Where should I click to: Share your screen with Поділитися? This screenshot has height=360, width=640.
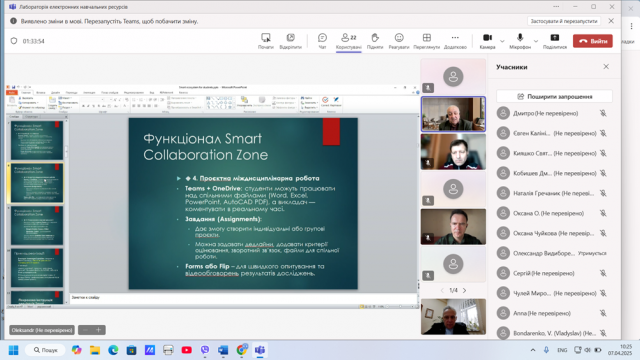[x=555, y=41]
